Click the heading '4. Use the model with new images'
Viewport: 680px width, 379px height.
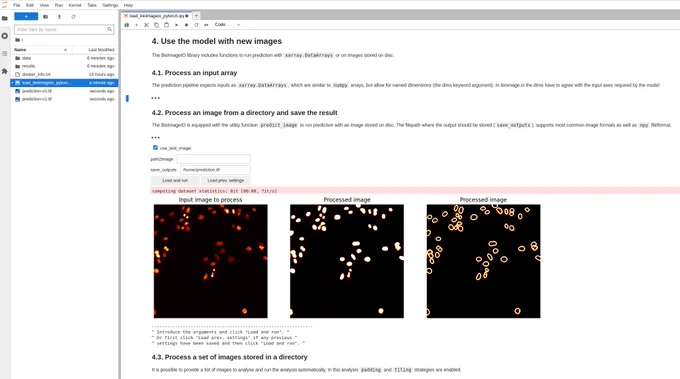(x=217, y=41)
